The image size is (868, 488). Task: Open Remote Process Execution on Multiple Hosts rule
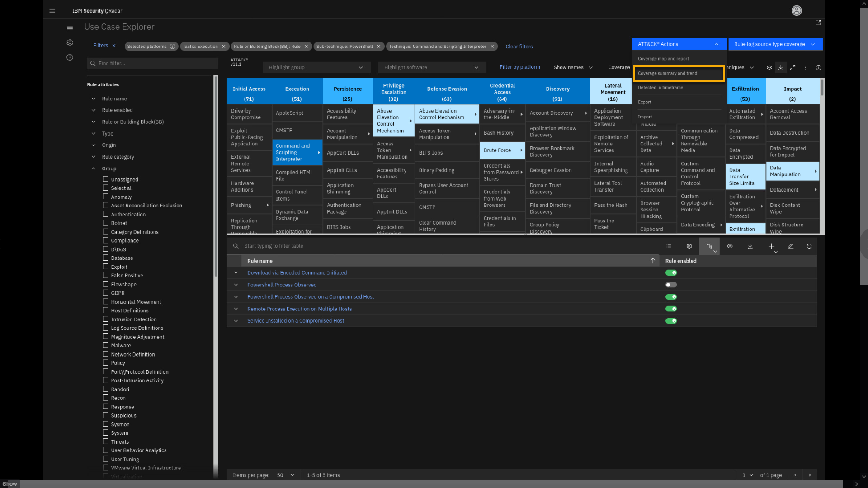click(299, 309)
